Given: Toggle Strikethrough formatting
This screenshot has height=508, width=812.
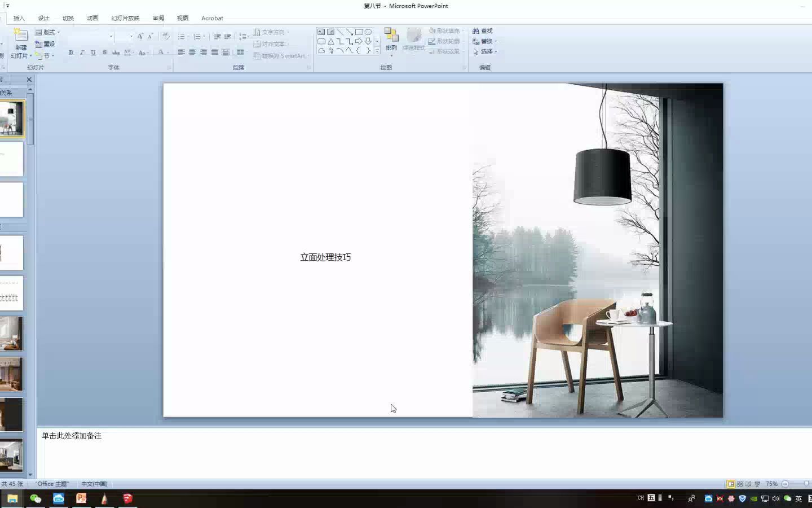Looking at the screenshot, I should point(116,52).
